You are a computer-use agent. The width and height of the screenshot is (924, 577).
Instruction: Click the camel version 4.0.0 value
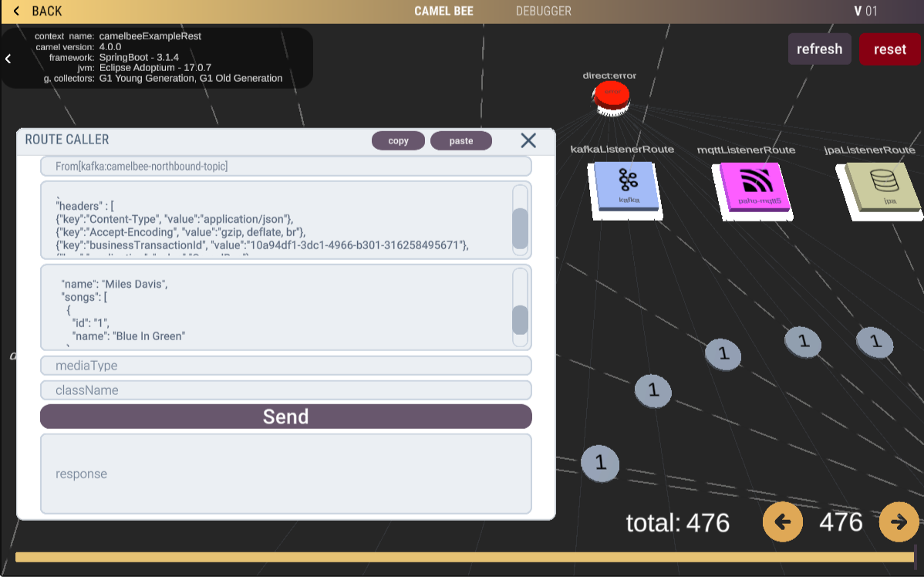point(110,46)
